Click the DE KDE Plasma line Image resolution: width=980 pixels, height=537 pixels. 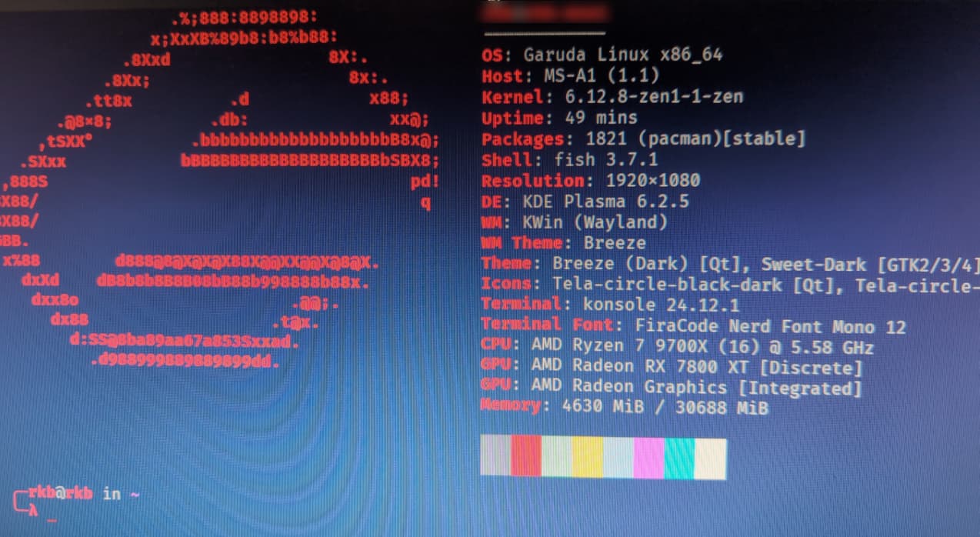point(585,202)
